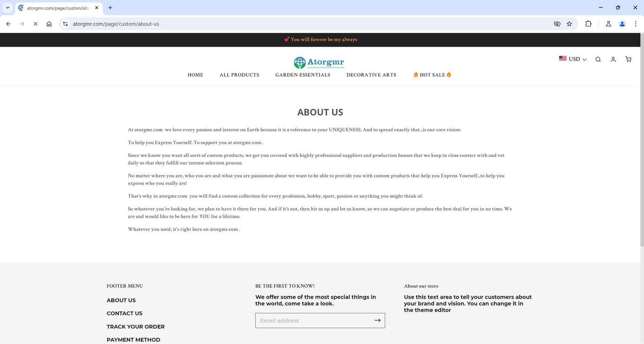Open the account profile icon in the header
This screenshot has height=344, width=644.
[613, 59]
